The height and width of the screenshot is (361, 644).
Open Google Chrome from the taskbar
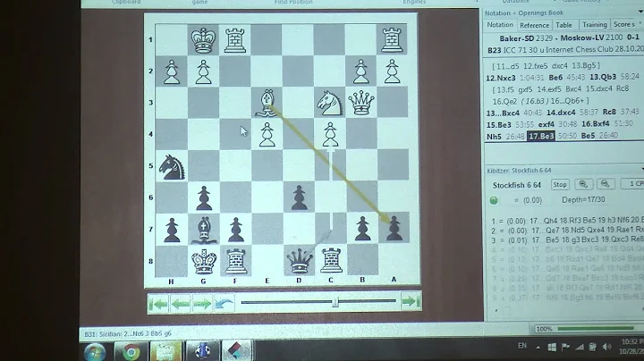pos(131,352)
